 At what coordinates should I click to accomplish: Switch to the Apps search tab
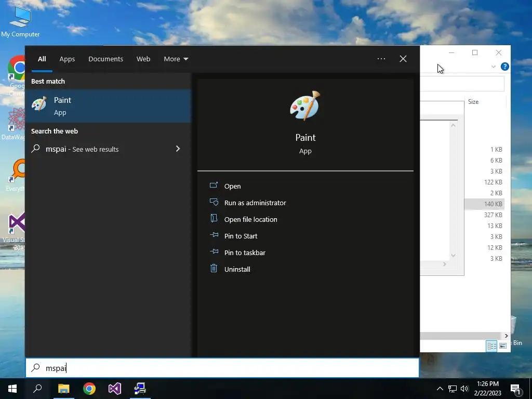tap(67, 59)
